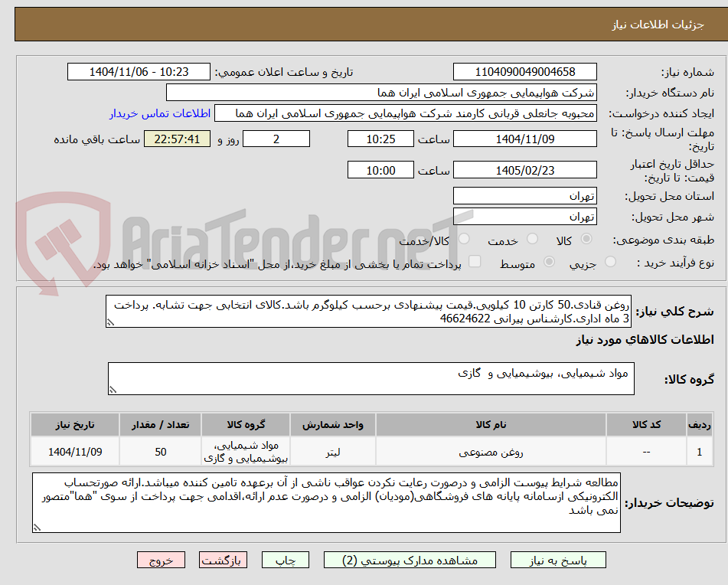Click the چاپ print button

tap(285, 560)
